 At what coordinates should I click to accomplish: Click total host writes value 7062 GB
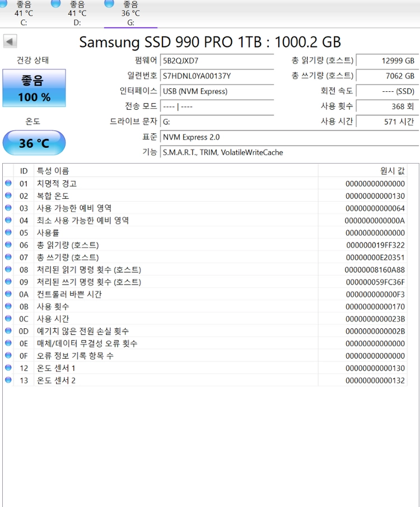(x=388, y=76)
